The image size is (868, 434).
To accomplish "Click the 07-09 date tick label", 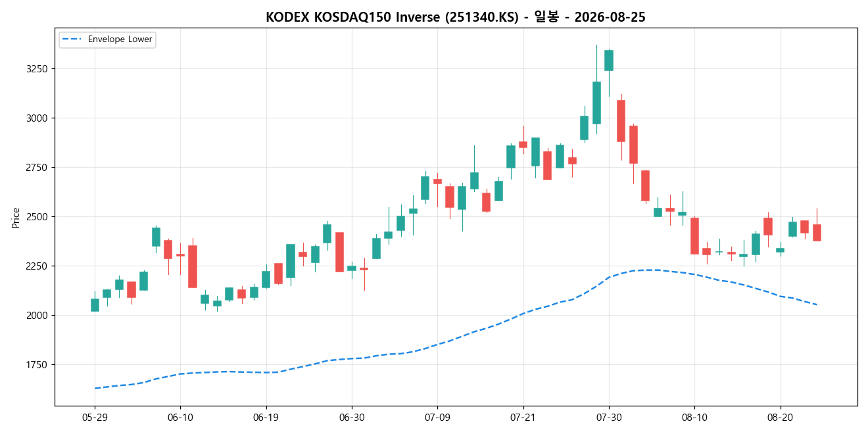I will point(437,417).
